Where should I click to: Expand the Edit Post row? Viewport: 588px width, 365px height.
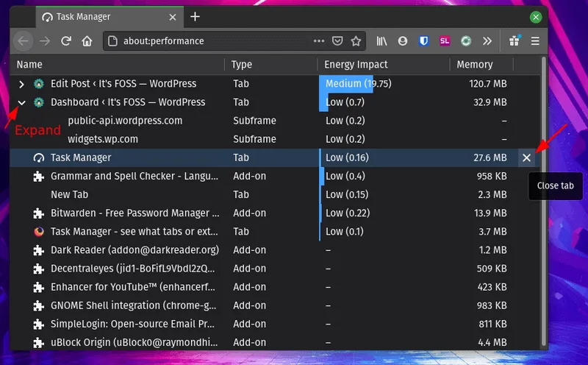pos(21,84)
